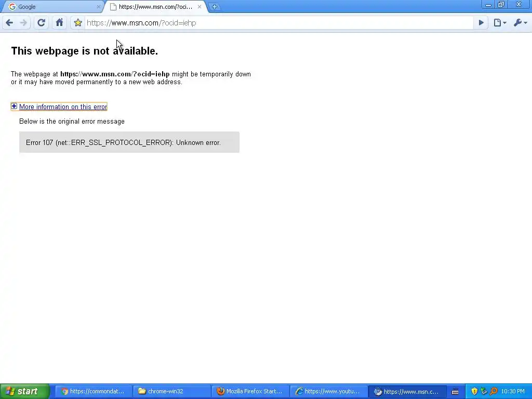Close the msn.com tab

pyautogui.click(x=199, y=7)
